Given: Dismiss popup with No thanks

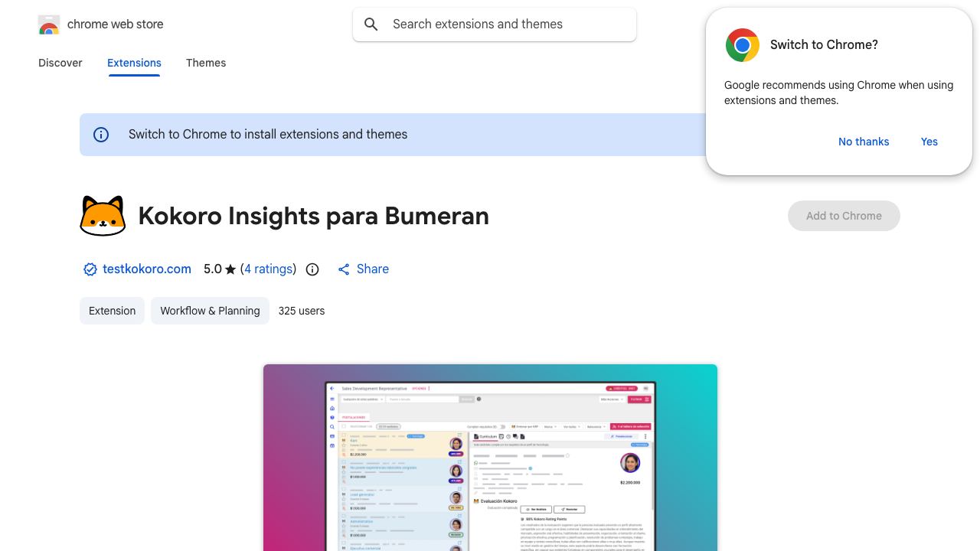Looking at the screenshot, I should coord(864,142).
